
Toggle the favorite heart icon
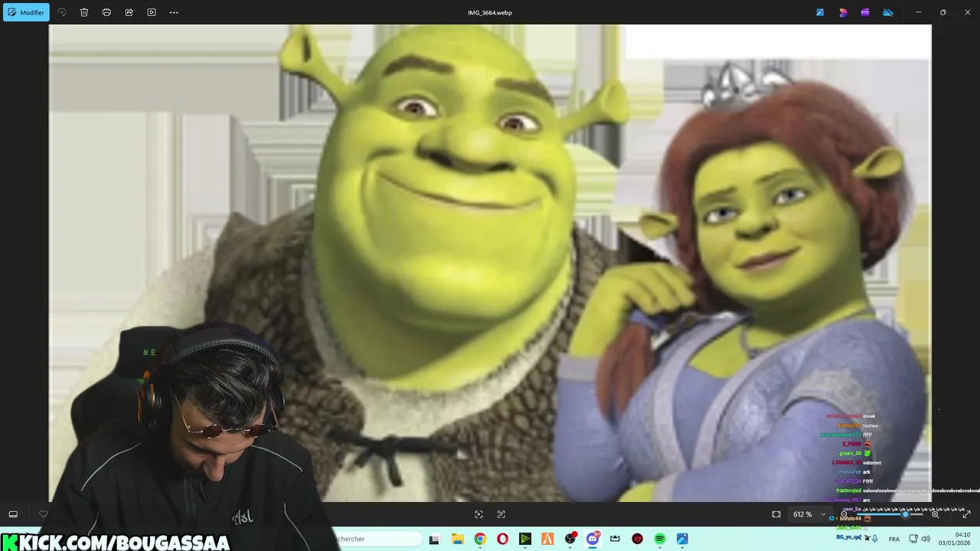coord(44,514)
